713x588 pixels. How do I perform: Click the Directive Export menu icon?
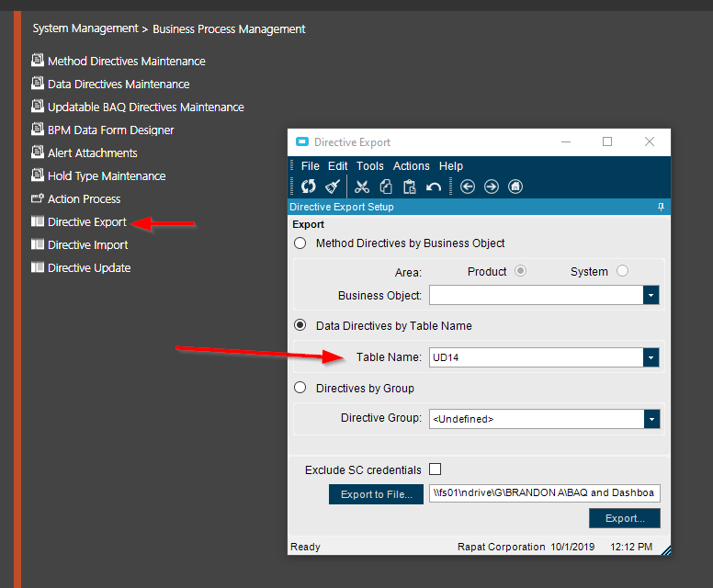(x=38, y=221)
